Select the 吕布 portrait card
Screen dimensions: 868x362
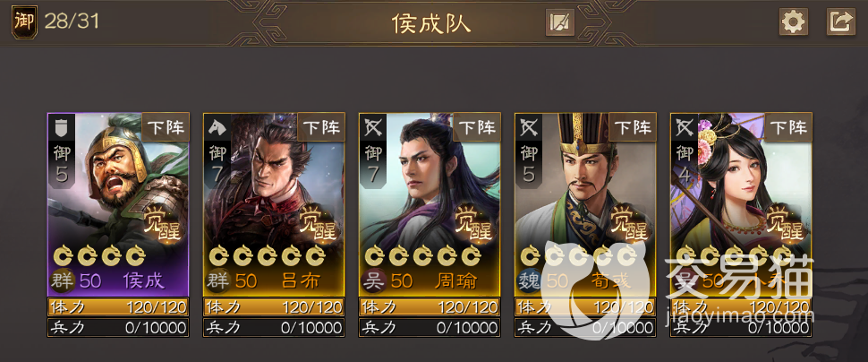pyautogui.click(x=274, y=205)
